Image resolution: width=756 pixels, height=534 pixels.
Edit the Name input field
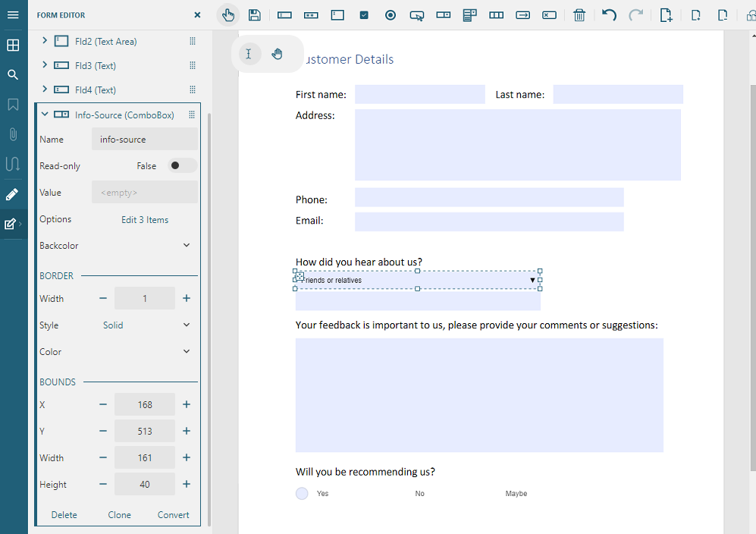tap(145, 139)
